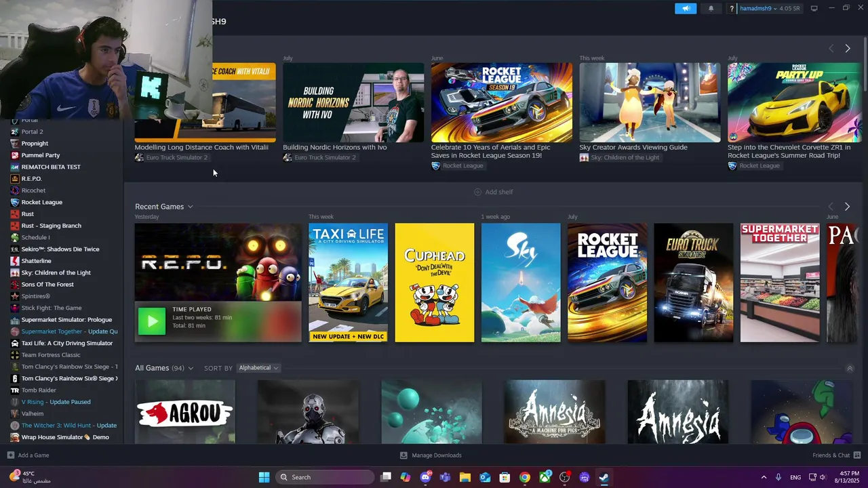Click Rust game icon in sidebar
Screen dimensions: 868x488
click(x=15, y=214)
